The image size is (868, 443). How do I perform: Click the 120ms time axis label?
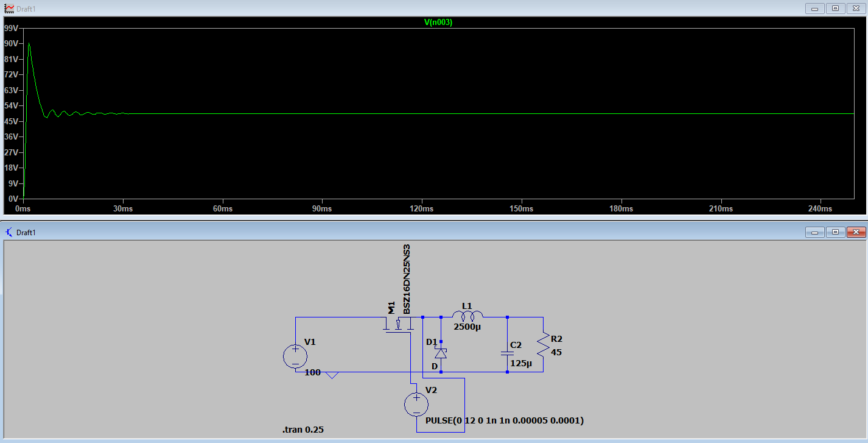coord(422,209)
